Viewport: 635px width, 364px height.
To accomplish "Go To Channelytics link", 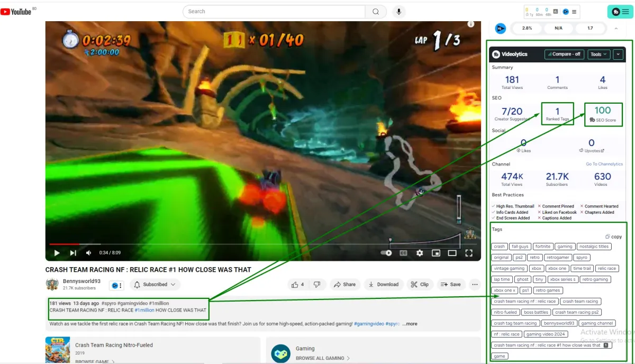I will (604, 164).
